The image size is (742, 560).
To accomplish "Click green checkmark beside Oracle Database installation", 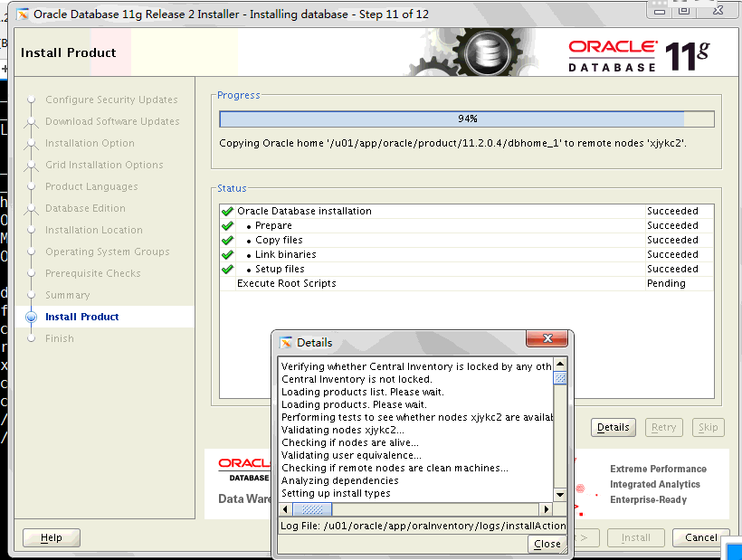I will [x=227, y=211].
